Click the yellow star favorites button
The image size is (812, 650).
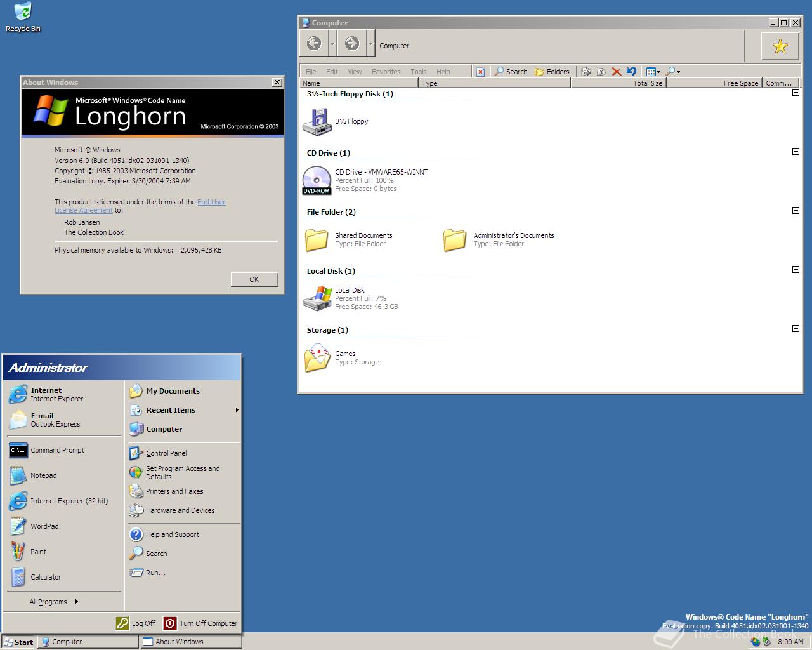[x=780, y=46]
